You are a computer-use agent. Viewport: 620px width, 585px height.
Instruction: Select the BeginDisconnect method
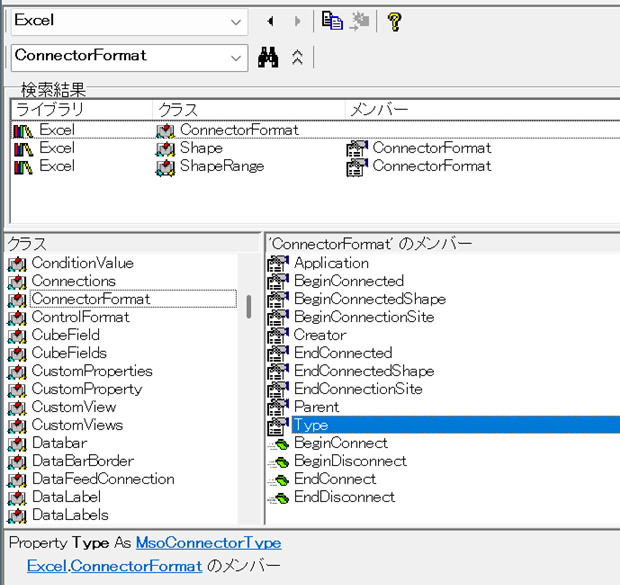(350, 461)
